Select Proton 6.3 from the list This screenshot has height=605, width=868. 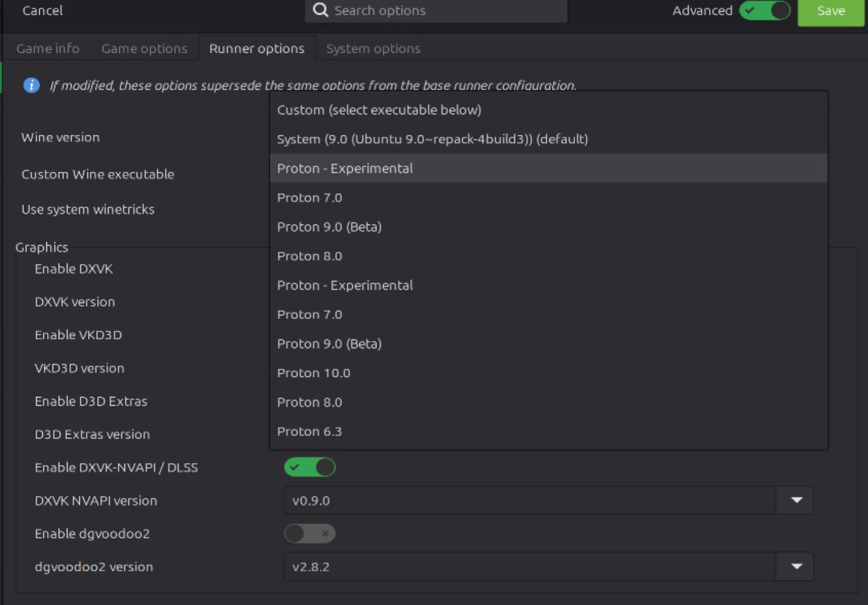(548, 431)
